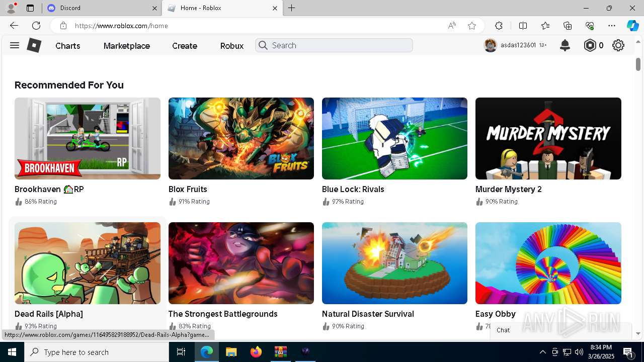Open Edge tab actions menu icon
Viewport: 644px width, 362px height.
(30, 8)
